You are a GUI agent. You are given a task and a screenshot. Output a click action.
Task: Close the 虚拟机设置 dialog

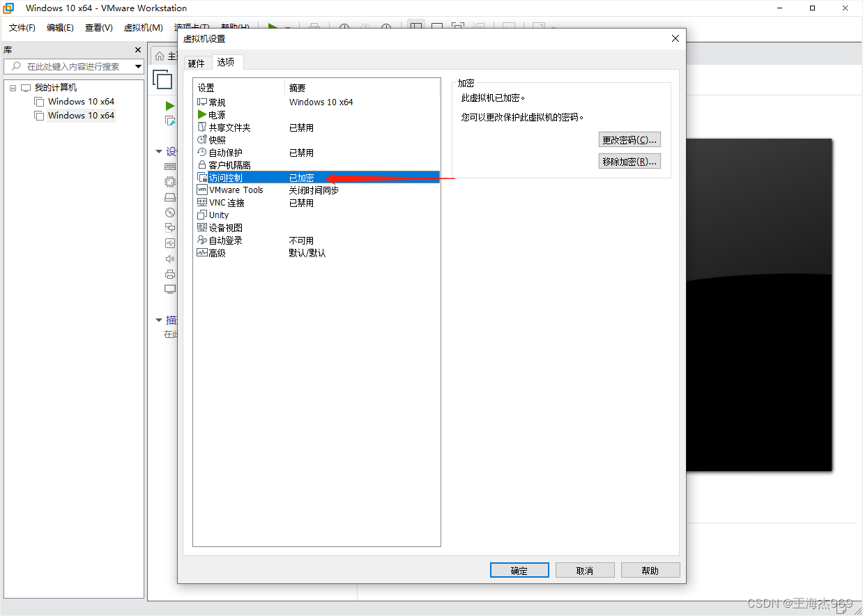pos(675,38)
